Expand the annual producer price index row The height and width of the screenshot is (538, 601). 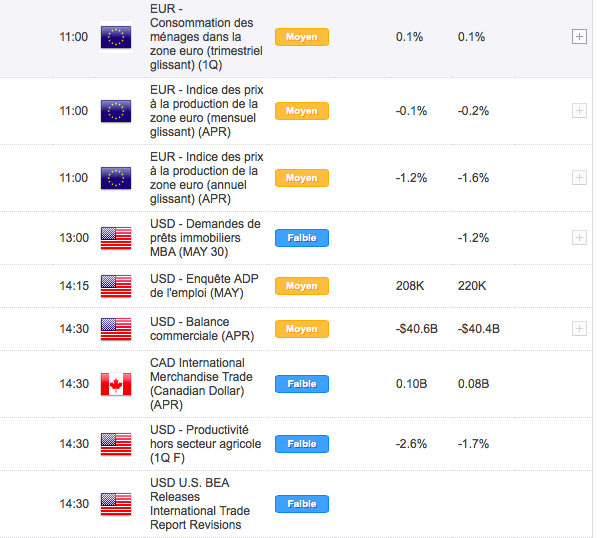[578, 177]
